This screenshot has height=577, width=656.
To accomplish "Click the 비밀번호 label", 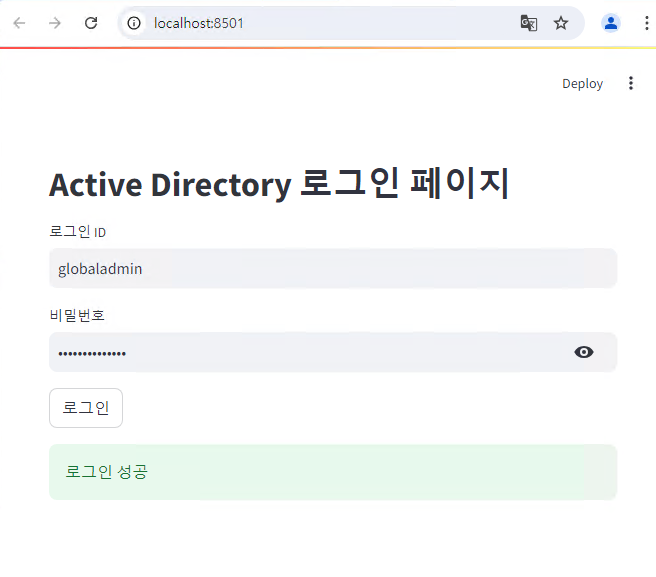I will [77, 315].
